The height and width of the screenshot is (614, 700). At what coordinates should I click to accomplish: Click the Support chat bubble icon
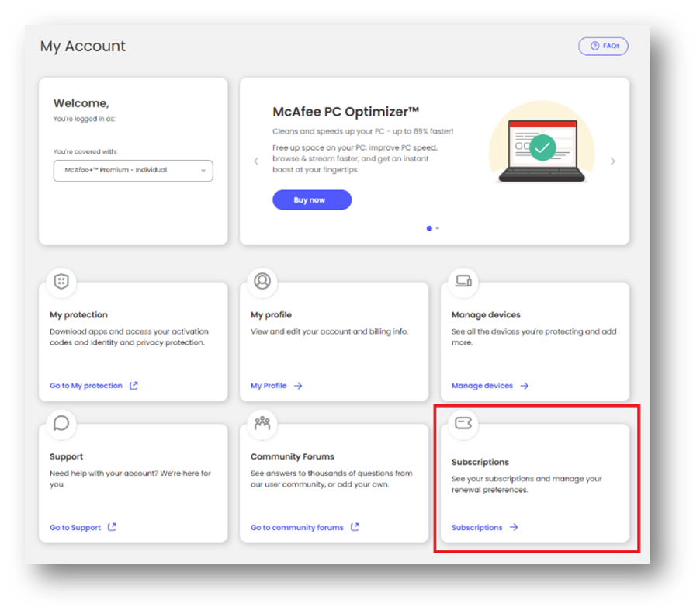click(61, 423)
